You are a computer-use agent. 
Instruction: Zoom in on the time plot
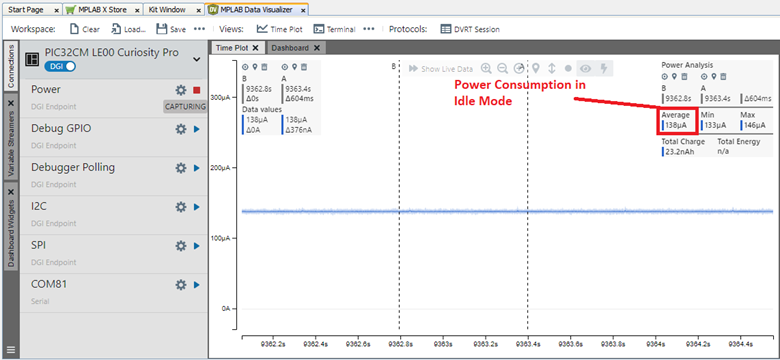(x=486, y=69)
